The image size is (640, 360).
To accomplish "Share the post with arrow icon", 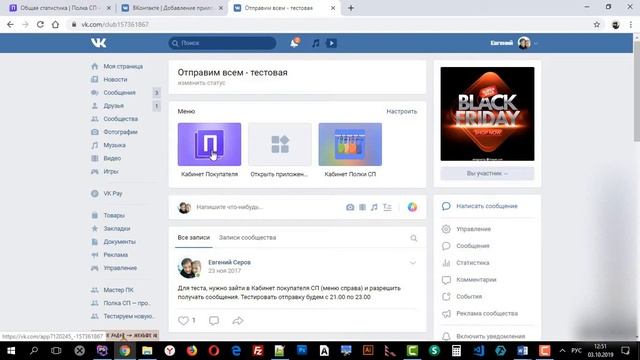I will click(238, 320).
